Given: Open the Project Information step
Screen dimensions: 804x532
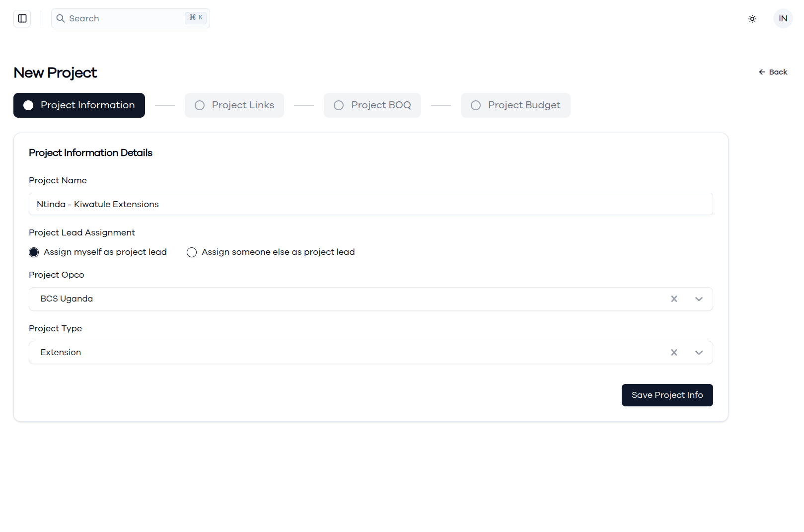Looking at the screenshot, I should [x=79, y=105].
